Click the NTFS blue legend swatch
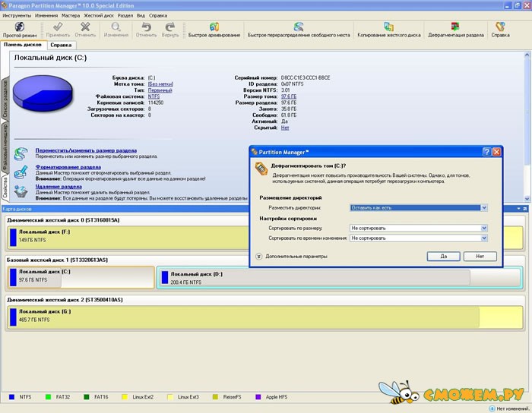 tap(11, 397)
